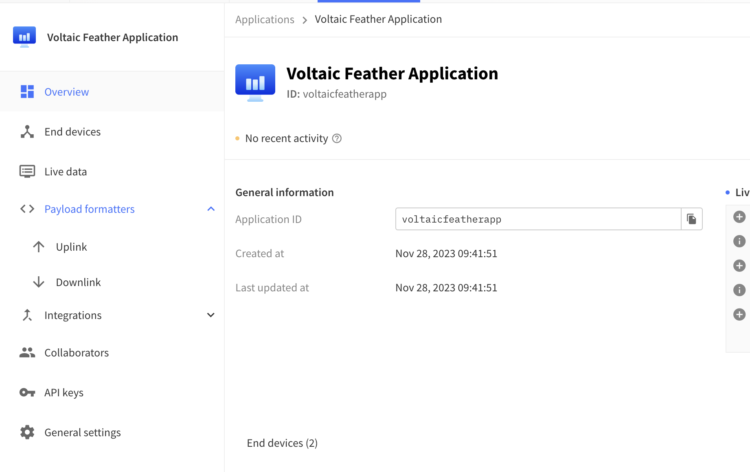Click the Live data display icon
This screenshot has height=472, width=750.
coord(27,171)
